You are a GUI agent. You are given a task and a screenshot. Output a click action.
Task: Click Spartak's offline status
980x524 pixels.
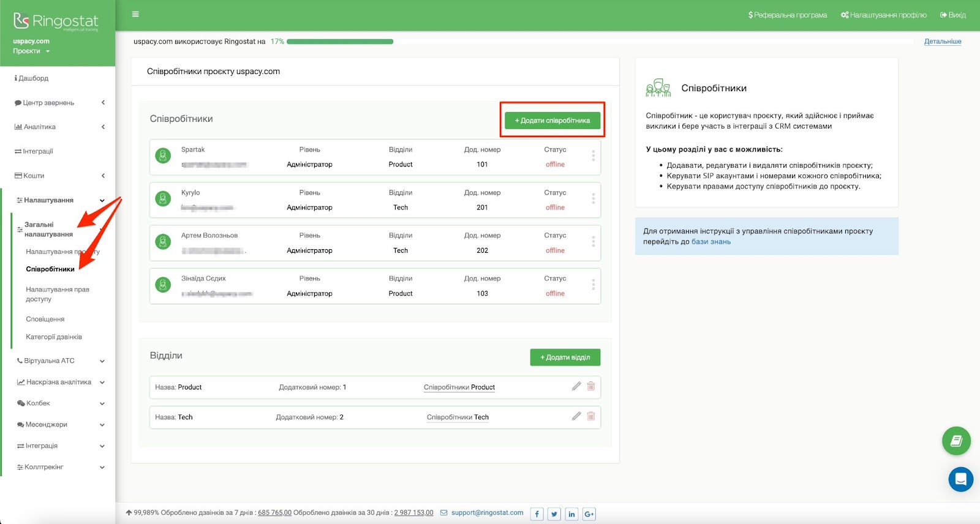click(555, 165)
